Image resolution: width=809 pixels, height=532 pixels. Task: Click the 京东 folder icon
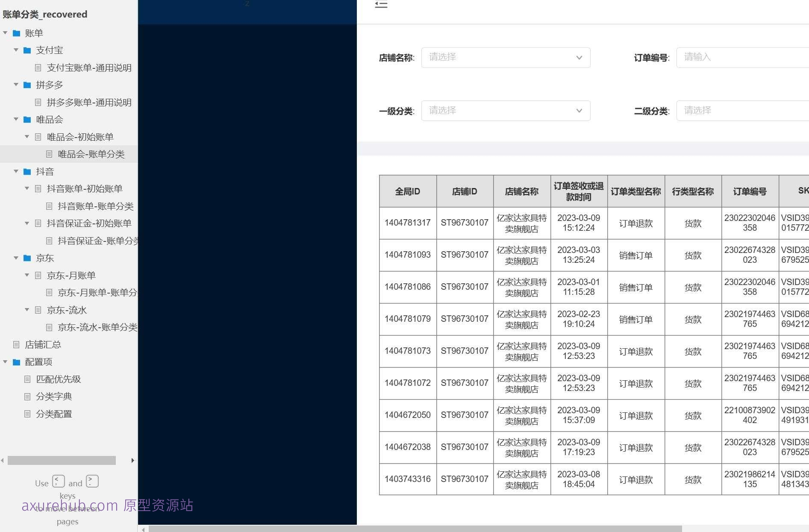click(27, 258)
